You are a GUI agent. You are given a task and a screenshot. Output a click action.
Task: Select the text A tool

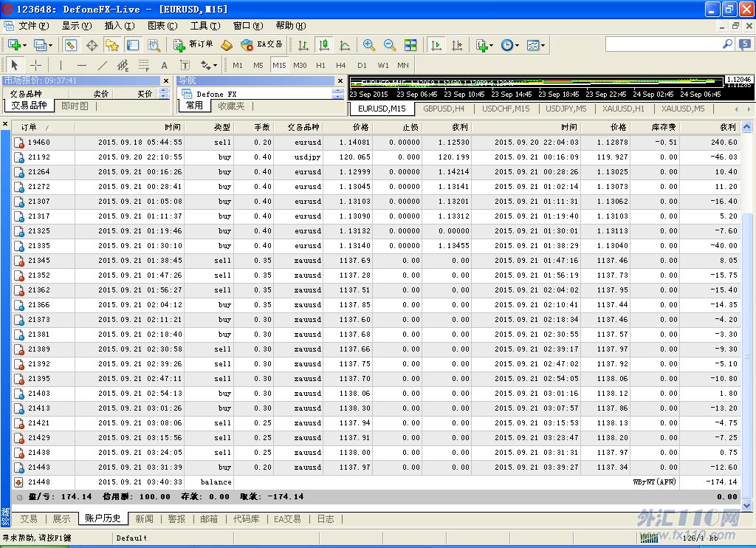click(x=165, y=65)
